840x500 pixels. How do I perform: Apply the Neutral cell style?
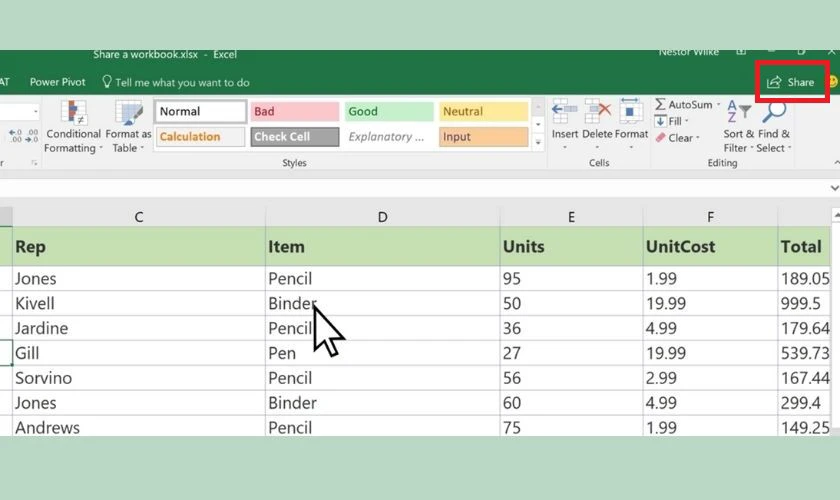click(484, 112)
